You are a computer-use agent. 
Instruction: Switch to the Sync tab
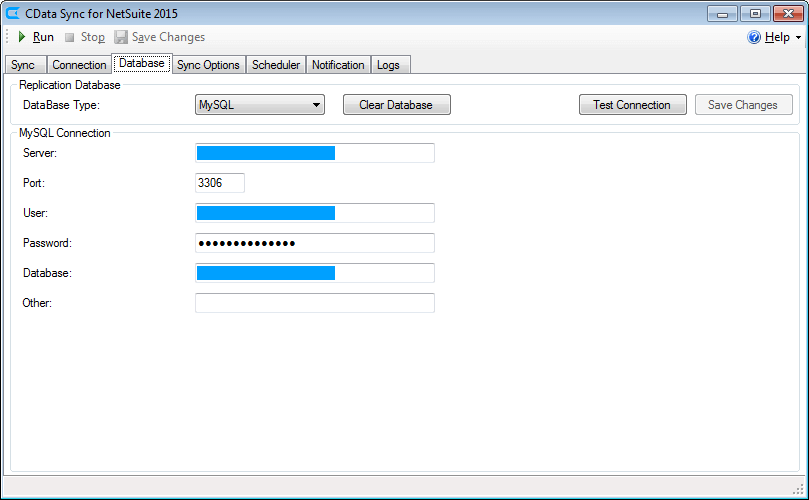tap(23, 65)
